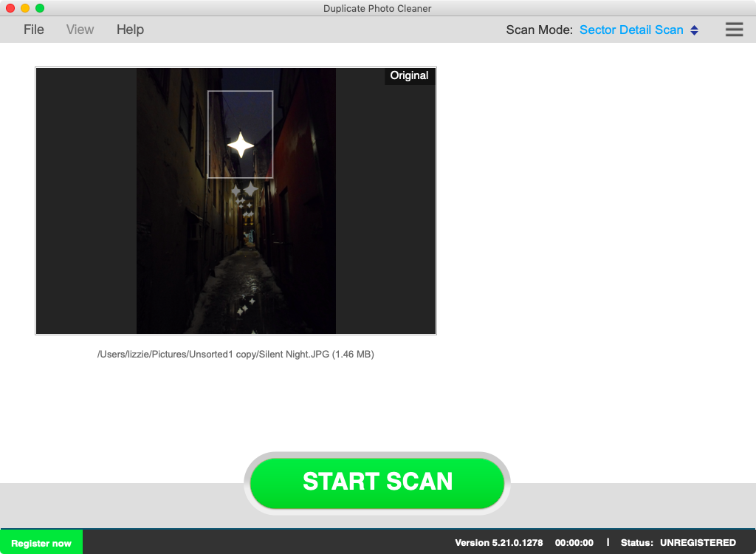Click the yellow minimize window button
The width and height of the screenshot is (756, 554).
(25, 8)
